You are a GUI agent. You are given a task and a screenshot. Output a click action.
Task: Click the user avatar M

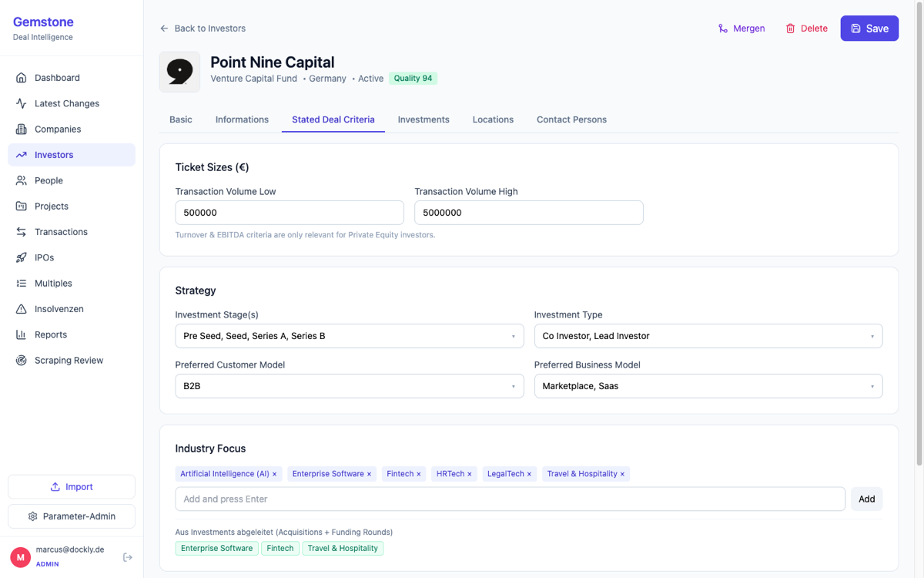click(20, 557)
